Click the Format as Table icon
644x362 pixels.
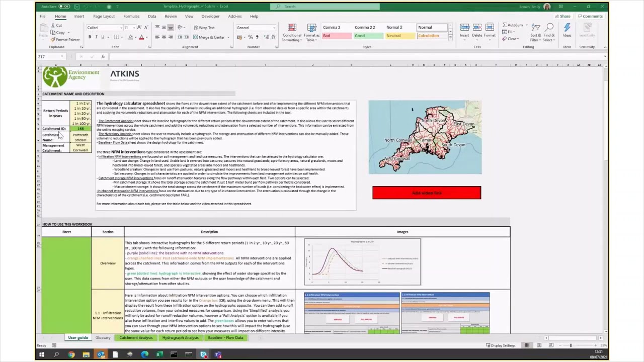311,33
